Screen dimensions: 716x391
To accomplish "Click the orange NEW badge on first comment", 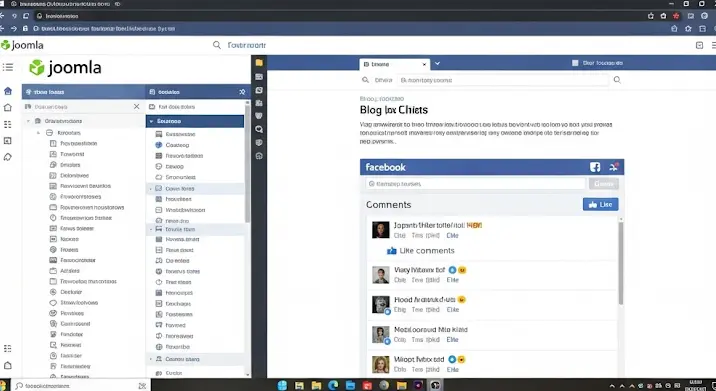I will (474, 225).
